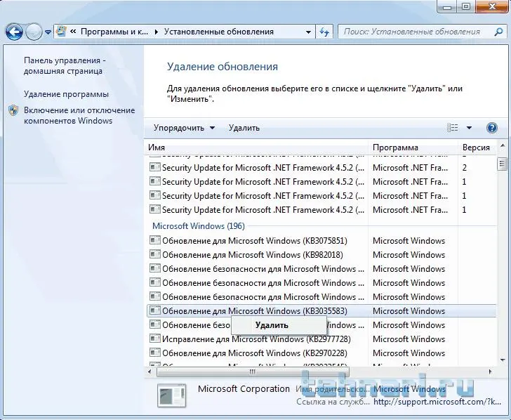This screenshot has height=420, width=511.
Task: Open "Панель управления - домашняя страница"
Action: click(65, 65)
